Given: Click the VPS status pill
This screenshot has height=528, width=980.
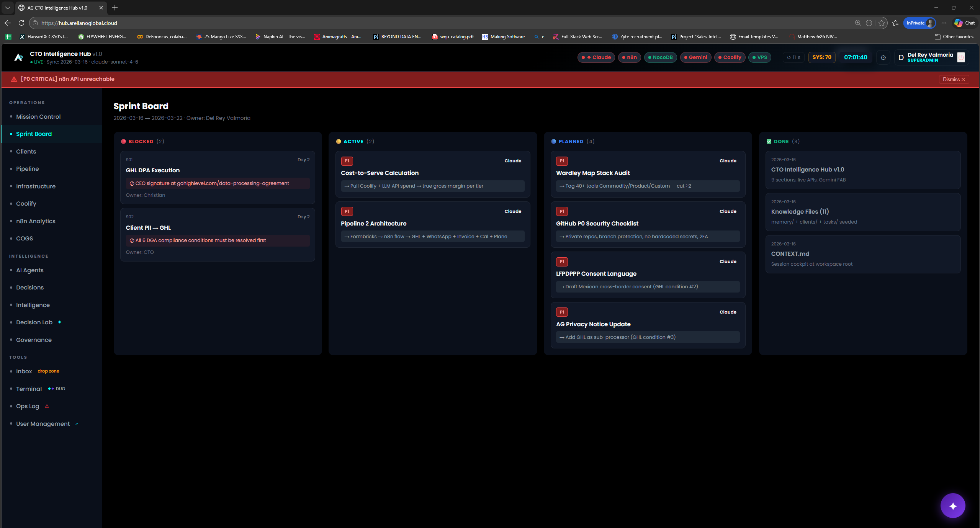Looking at the screenshot, I should pyautogui.click(x=759, y=57).
